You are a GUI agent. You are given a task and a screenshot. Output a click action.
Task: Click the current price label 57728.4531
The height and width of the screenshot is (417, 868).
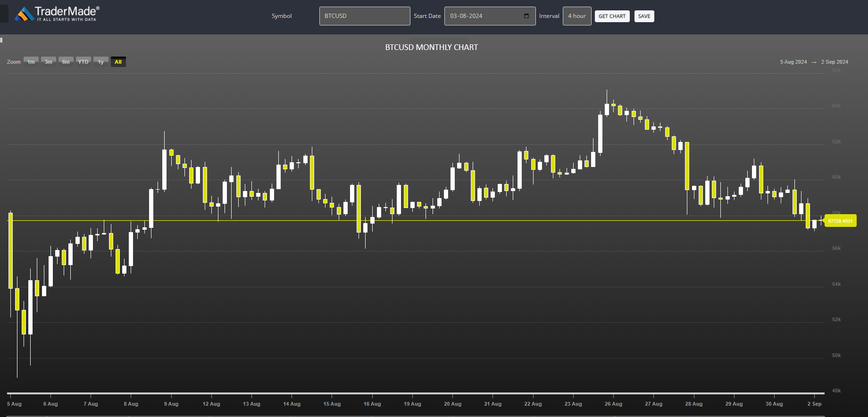840,221
